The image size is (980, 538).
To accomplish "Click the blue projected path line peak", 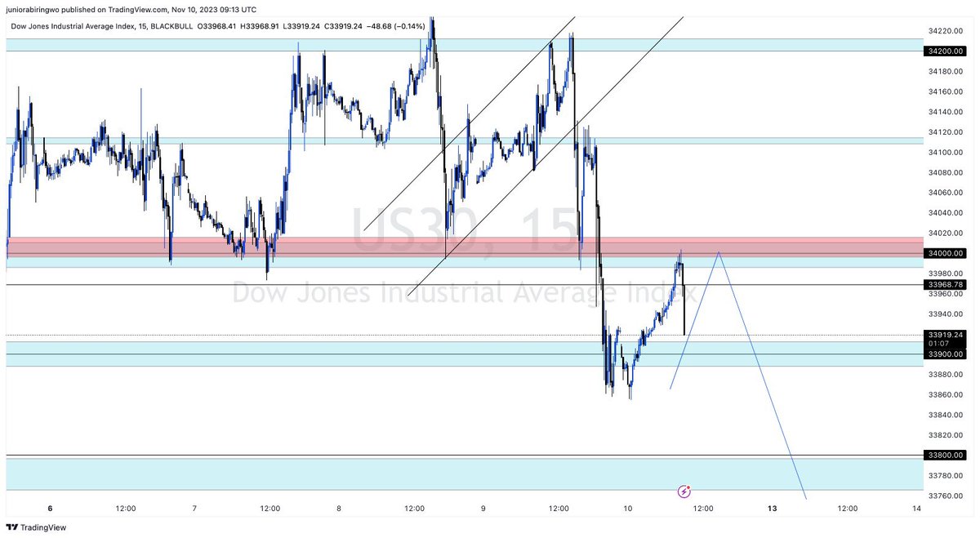I will (x=719, y=252).
